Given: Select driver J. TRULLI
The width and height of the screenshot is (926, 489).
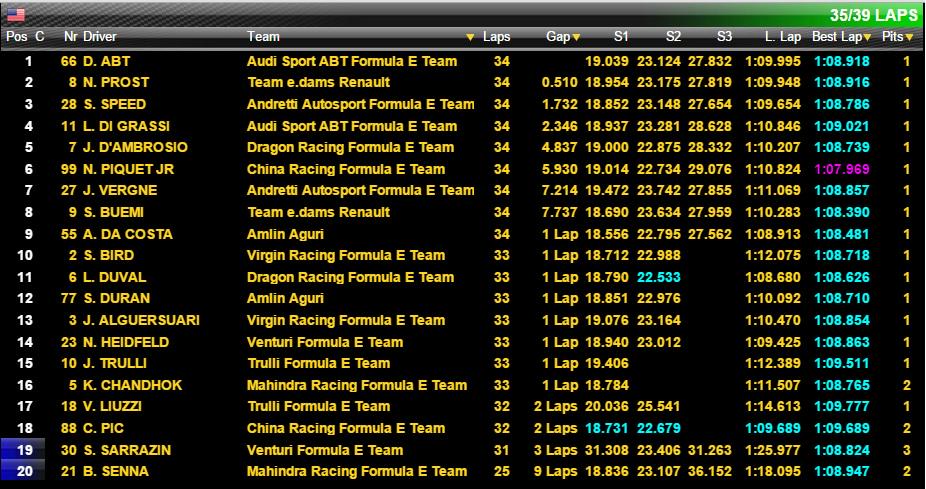Looking at the screenshot, I should [x=115, y=364].
